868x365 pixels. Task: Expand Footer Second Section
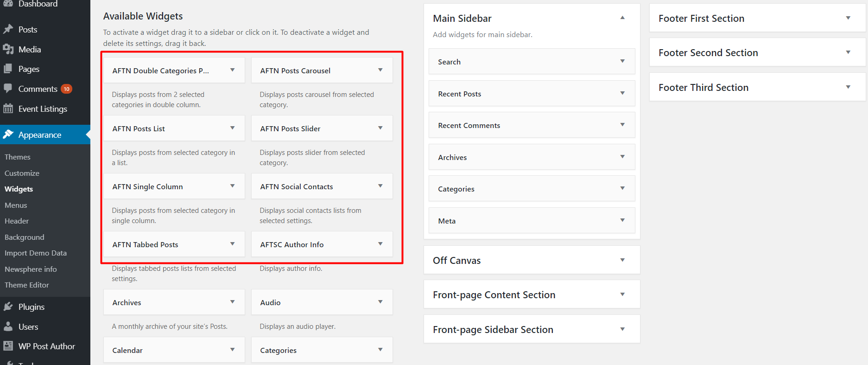(849, 52)
